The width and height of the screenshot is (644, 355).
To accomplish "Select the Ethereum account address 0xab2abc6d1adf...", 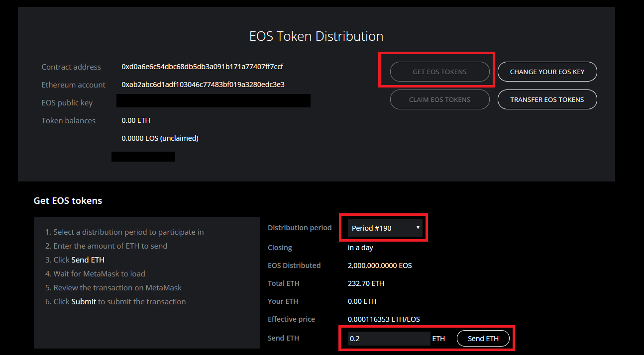I will tap(203, 85).
